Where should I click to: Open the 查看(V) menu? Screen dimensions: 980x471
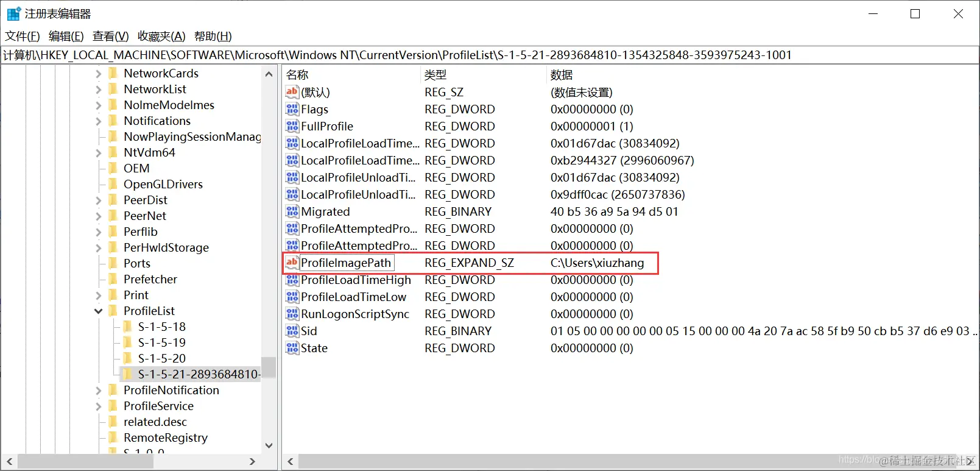coord(111,37)
